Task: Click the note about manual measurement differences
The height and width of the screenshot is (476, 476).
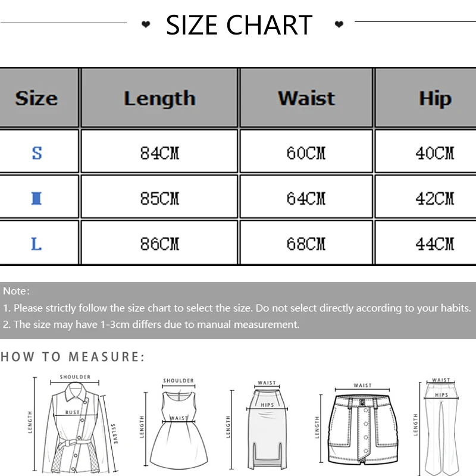Action: pos(151,324)
